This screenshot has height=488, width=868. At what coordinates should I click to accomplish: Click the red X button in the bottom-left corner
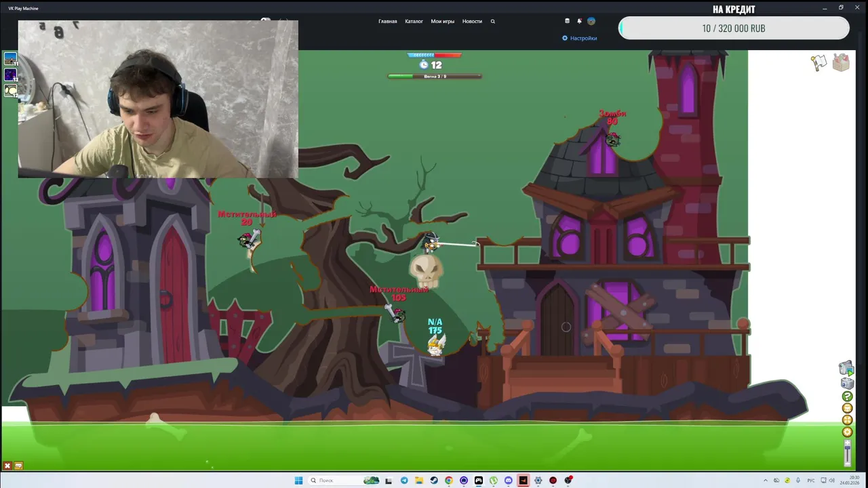click(7, 466)
